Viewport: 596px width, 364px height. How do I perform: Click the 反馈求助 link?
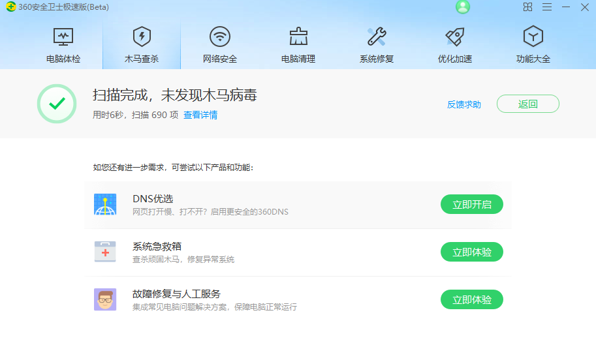463,104
